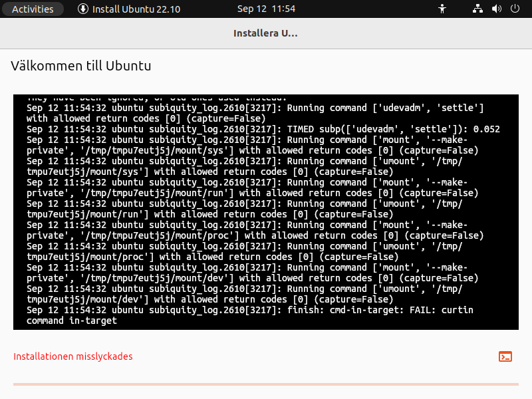532x399 pixels.
Task: Click the Activities button
Action: tap(32, 9)
